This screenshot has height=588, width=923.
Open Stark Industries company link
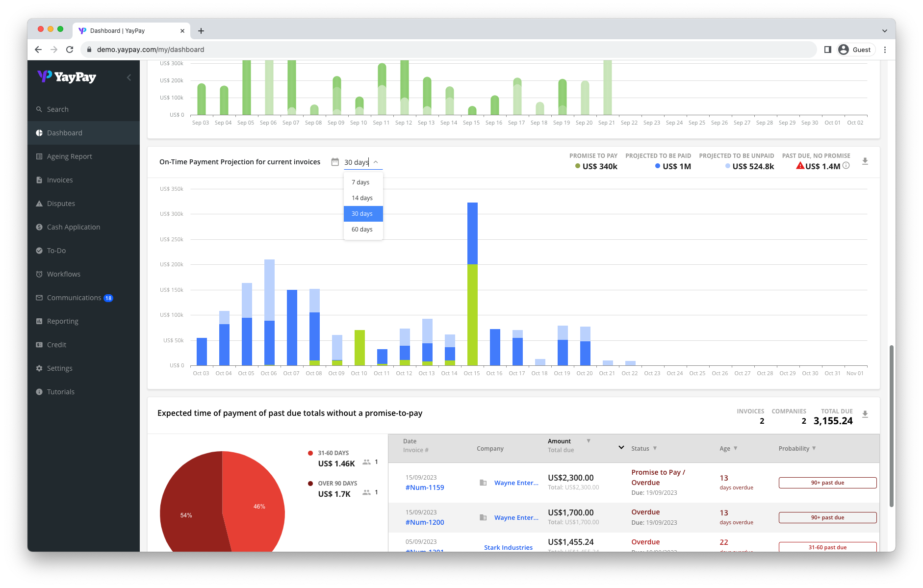(x=508, y=547)
